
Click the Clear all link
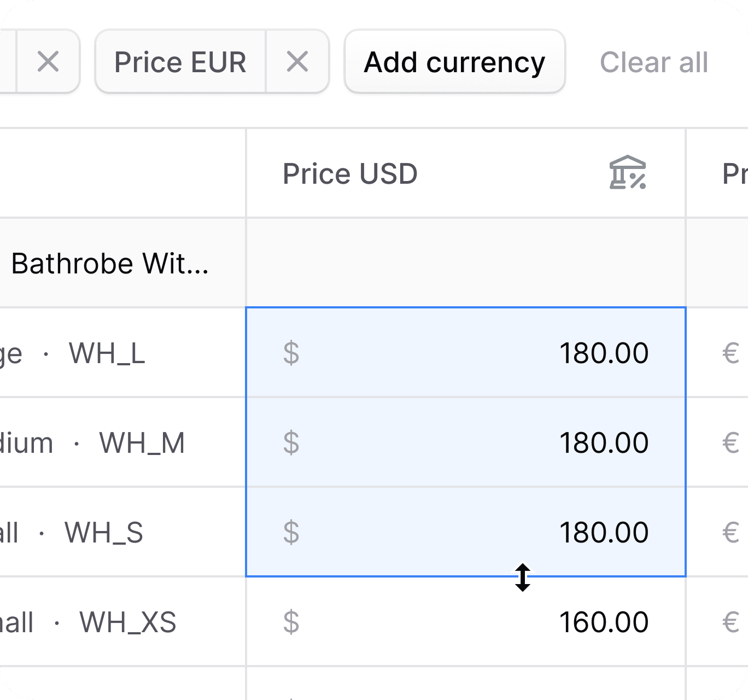(654, 62)
